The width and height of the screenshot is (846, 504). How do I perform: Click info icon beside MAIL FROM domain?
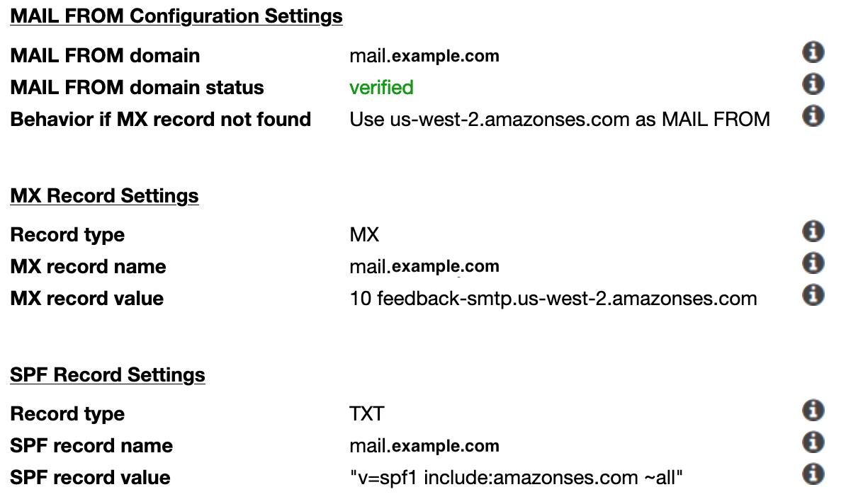tap(813, 52)
